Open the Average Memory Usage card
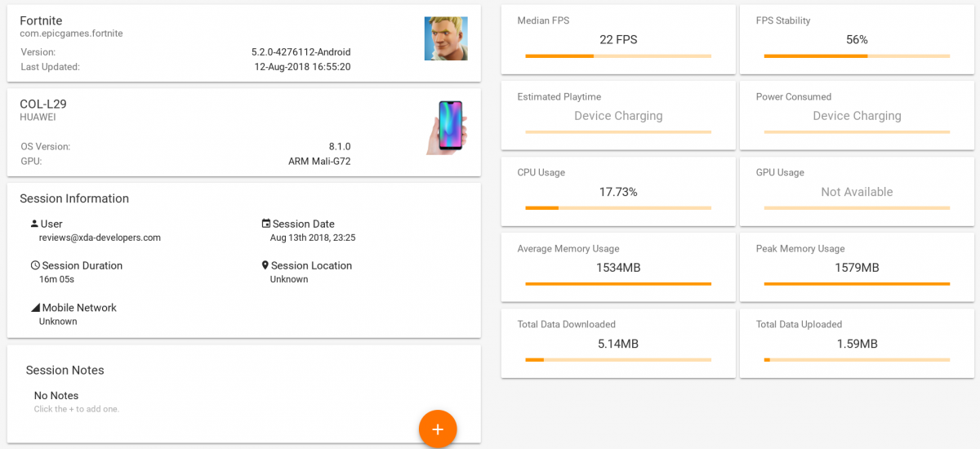This screenshot has width=980, height=449. tap(617, 267)
